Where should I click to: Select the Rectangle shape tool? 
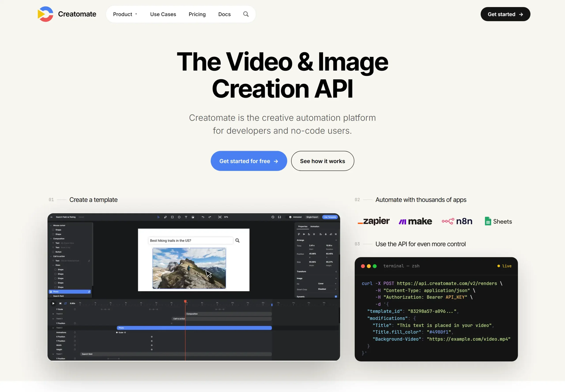coord(172,217)
